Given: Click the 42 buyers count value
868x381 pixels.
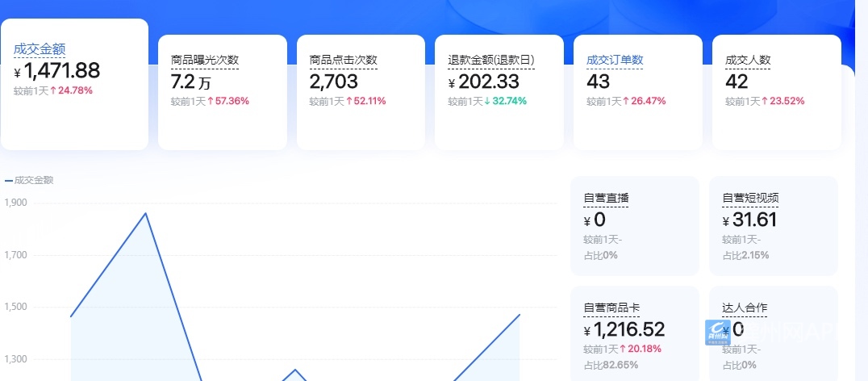Looking at the screenshot, I should pyautogui.click(x=737, y=82).
